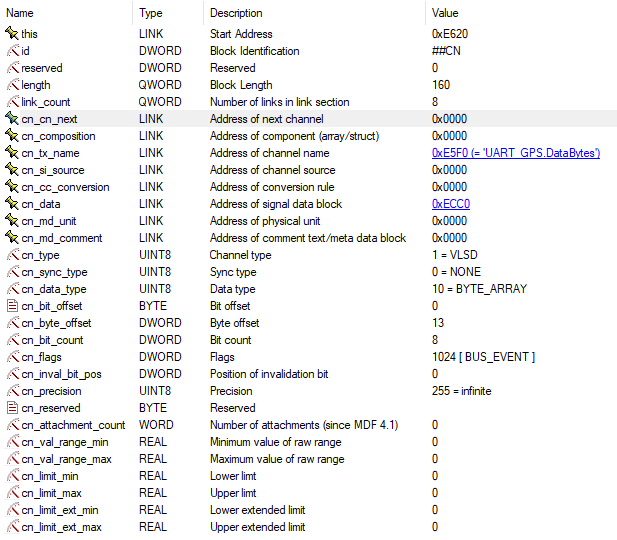This screenshot has height=540, width=617.
Task: Click the pin icon beside 'this'
Action: (12, 33)
